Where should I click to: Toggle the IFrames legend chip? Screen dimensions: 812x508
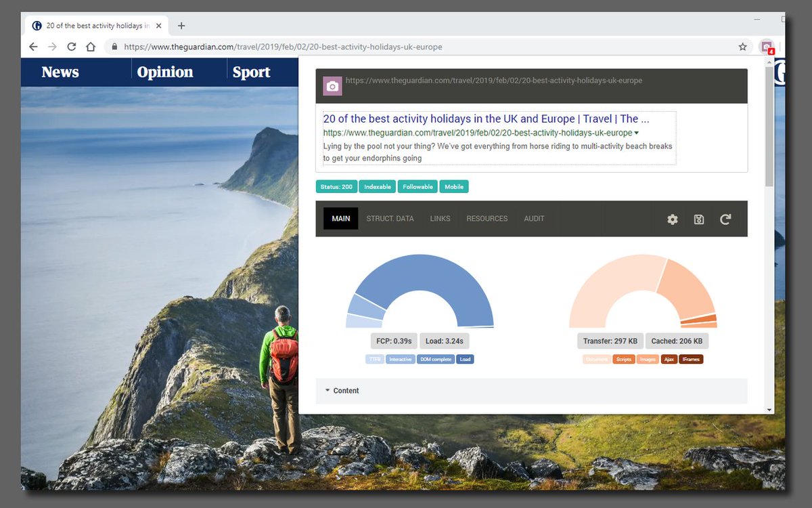[691, 359]
